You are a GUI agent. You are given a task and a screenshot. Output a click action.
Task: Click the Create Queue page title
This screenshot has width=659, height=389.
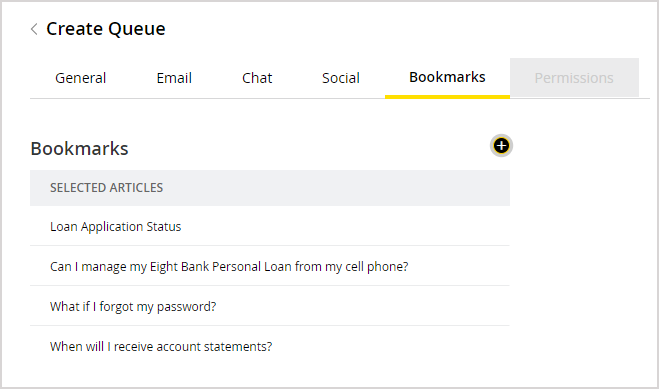[x=106, y=29]
